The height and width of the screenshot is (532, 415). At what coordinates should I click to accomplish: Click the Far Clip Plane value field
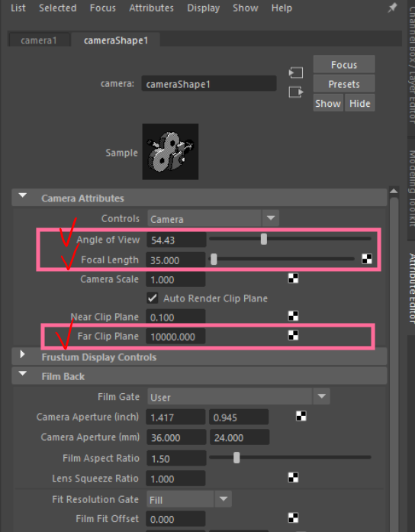[x=175, y=337]
